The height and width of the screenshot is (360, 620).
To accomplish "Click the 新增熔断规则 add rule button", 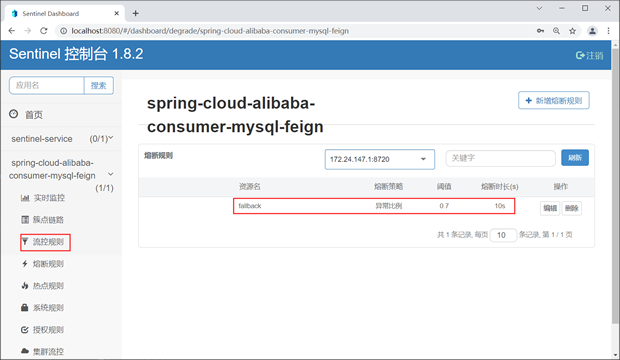I will [554, 100].
